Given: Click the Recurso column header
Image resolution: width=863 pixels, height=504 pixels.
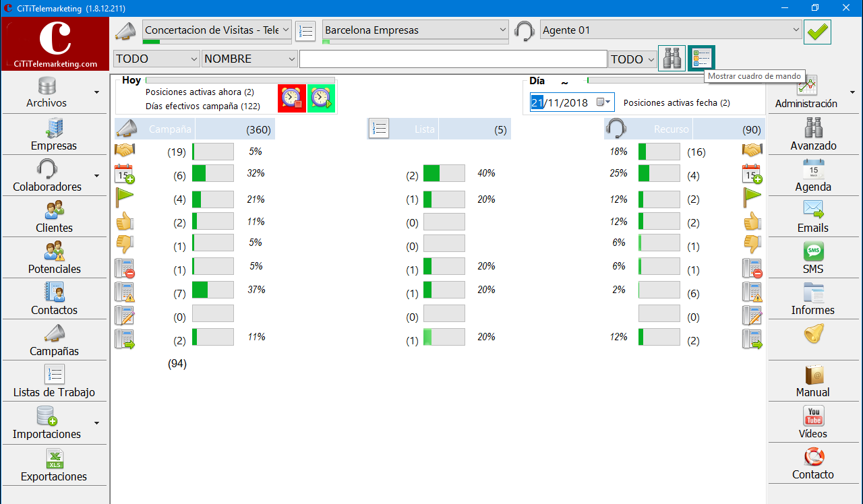Looking at the screenshot, I should pos(672,129).
